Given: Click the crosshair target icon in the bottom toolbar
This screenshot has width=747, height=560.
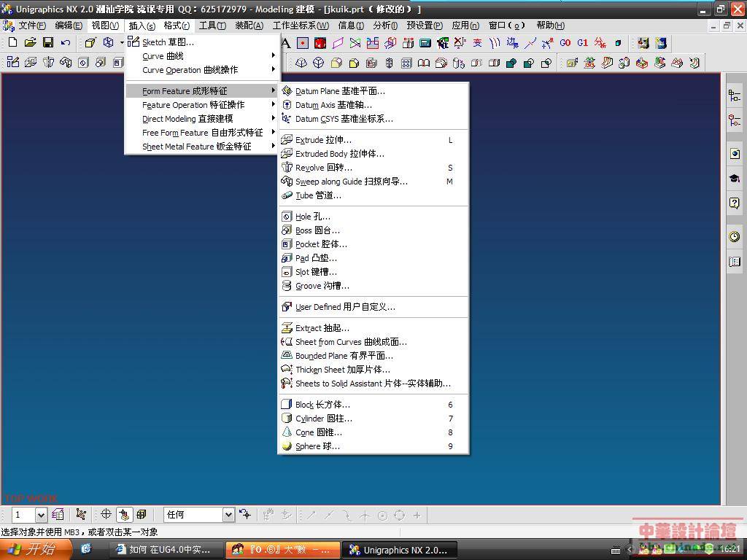Looking at the screenshot, I should click(x=106, y=514).
